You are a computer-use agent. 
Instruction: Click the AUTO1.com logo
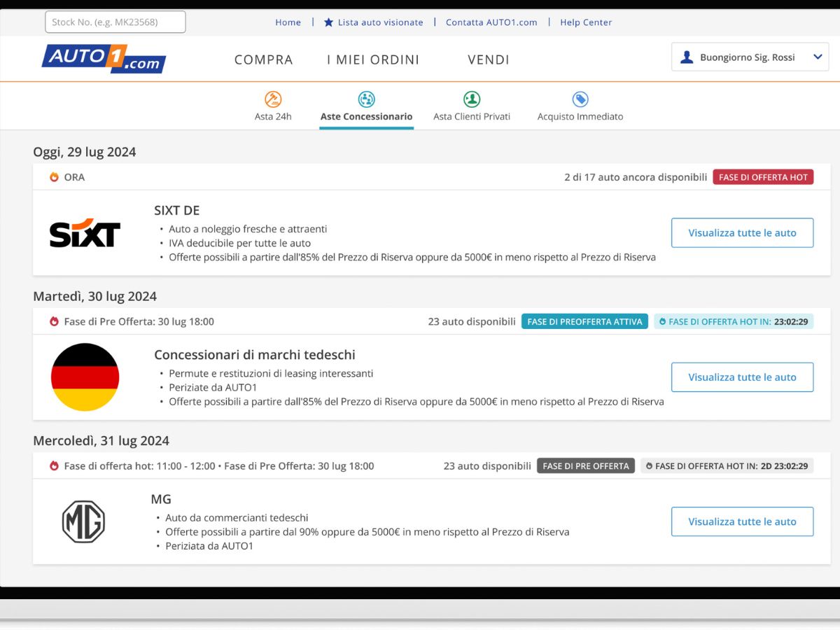coord(104,59)
